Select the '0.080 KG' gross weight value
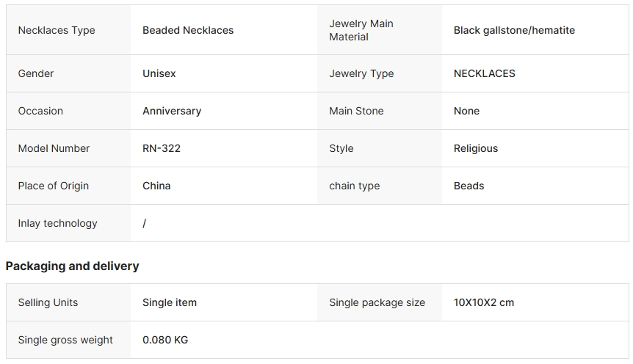633x364 pixels. coord(165,340)
